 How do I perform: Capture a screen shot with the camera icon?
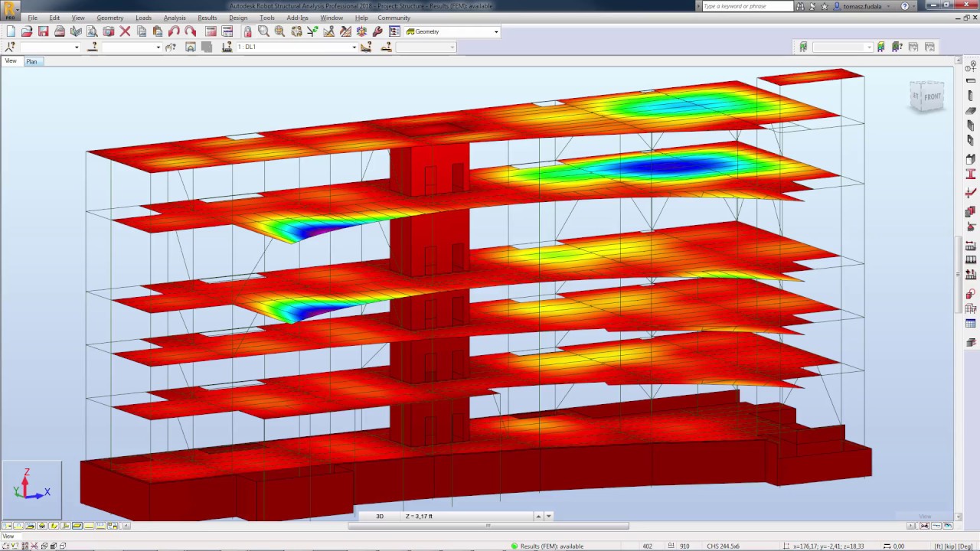108,31
